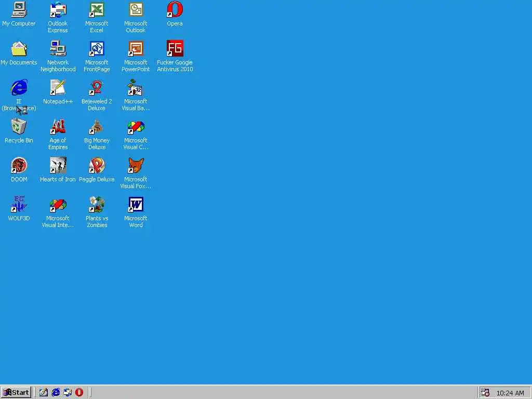Screen dimensions: 532x399
Task: Open the Start menu
Action: click(16, 393)
